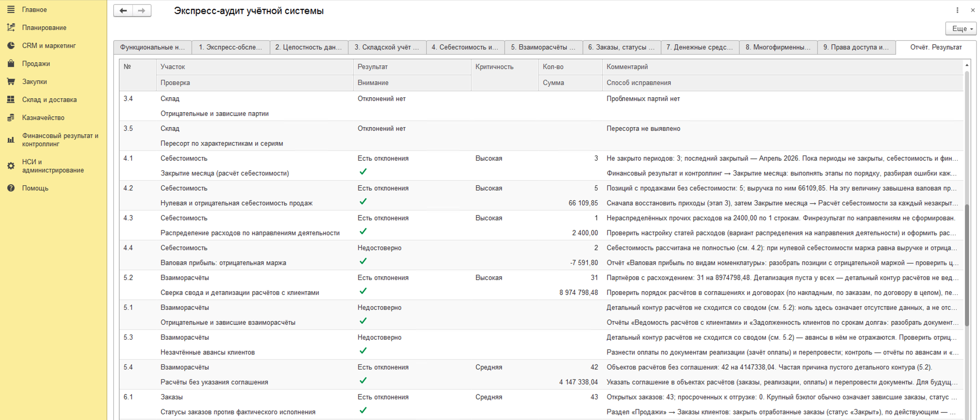The image size is (980, 420).
Task: Switch to 1. Экспресс-обсле... tab
Action: point(231,47)
